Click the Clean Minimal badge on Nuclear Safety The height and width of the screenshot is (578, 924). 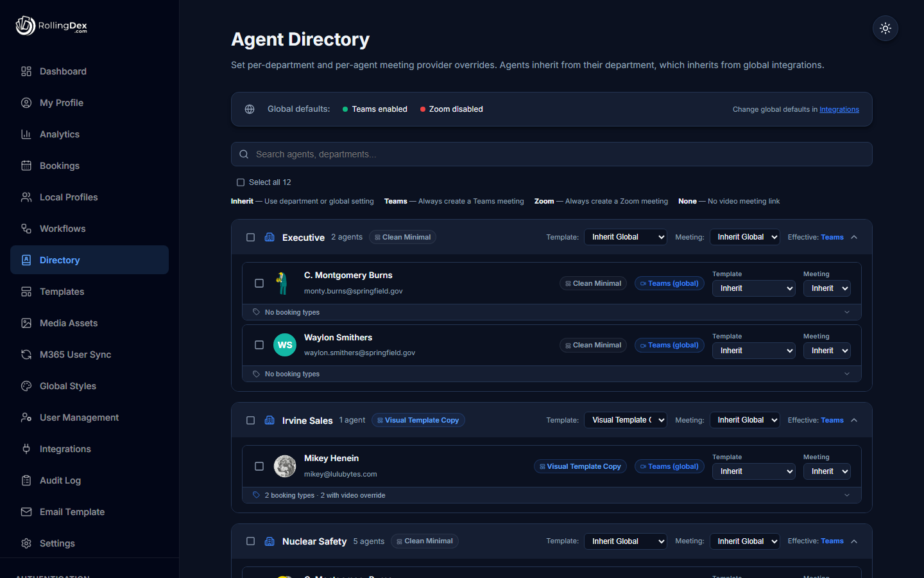click(x=425, y=541)
